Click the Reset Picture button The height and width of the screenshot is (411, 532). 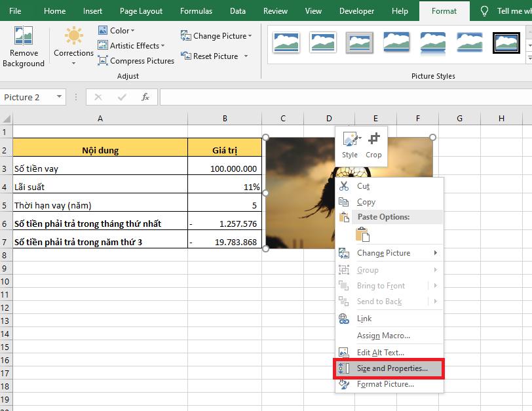point(214,56)
